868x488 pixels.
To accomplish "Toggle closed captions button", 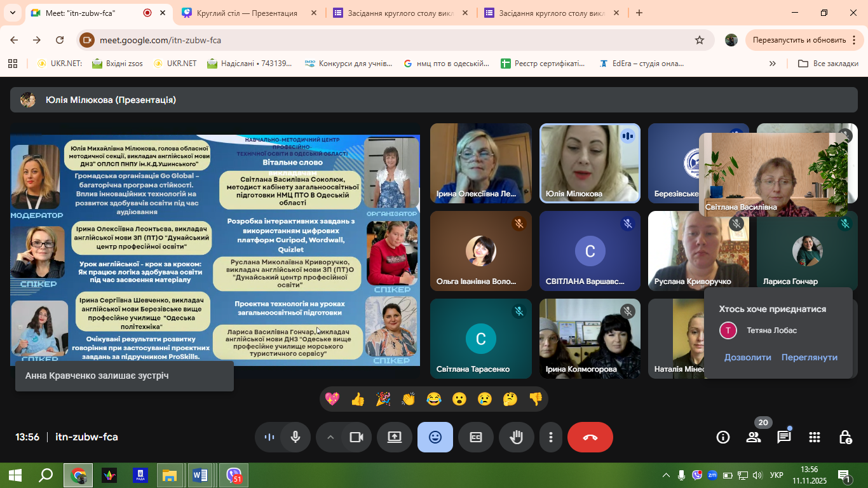I will (476, 437).
